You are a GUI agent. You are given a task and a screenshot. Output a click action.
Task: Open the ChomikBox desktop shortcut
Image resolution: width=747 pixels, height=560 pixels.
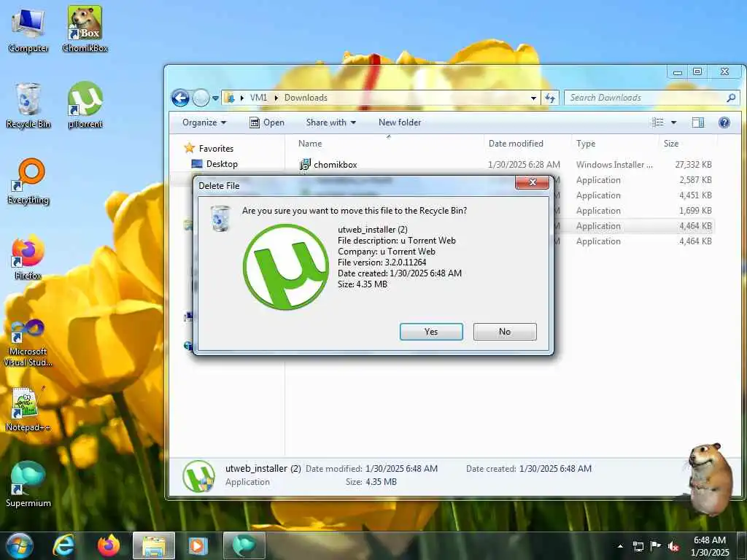coord(85,30)
